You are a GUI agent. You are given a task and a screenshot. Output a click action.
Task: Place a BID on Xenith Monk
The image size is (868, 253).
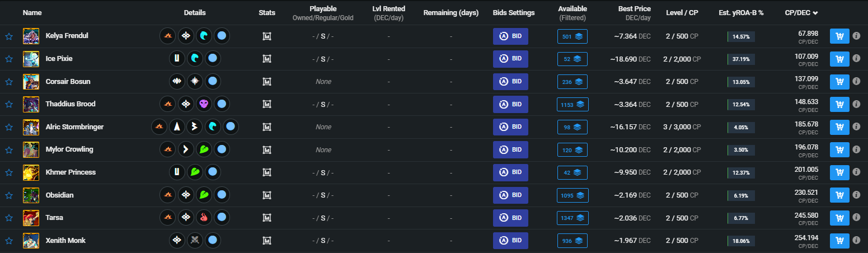coord(510,241)
